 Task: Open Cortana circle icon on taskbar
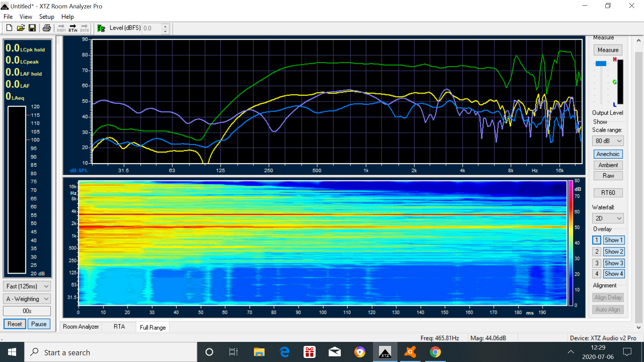209,352
